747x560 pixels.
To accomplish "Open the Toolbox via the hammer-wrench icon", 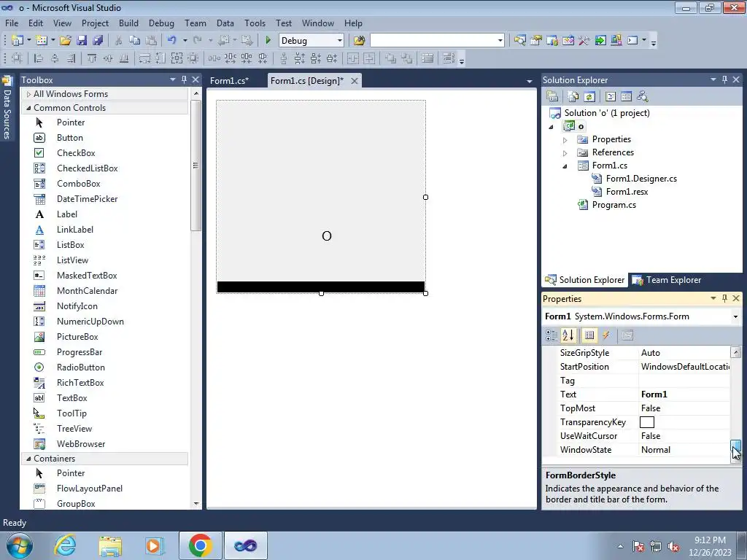I will click(584, 41).
